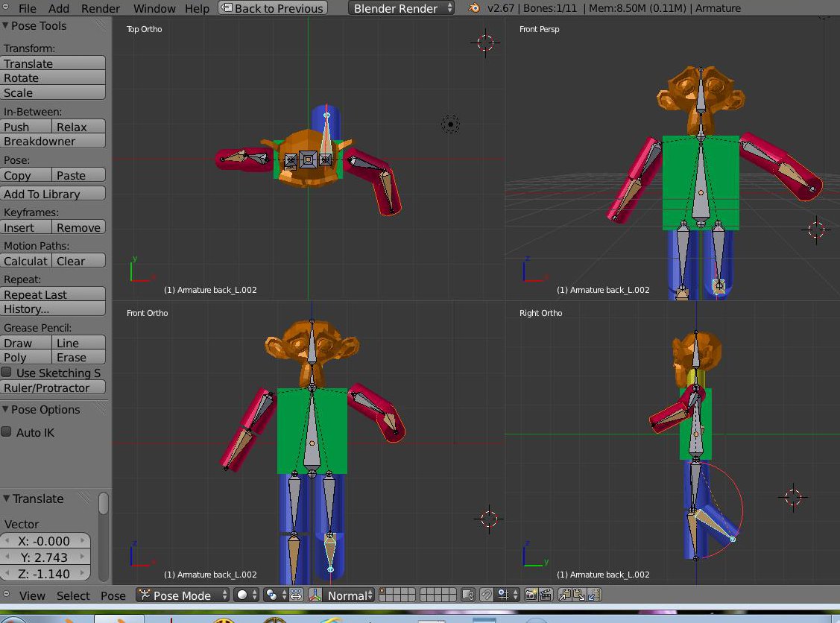Click the Translate transform button
840x623 pixels.
click(53, 63)
